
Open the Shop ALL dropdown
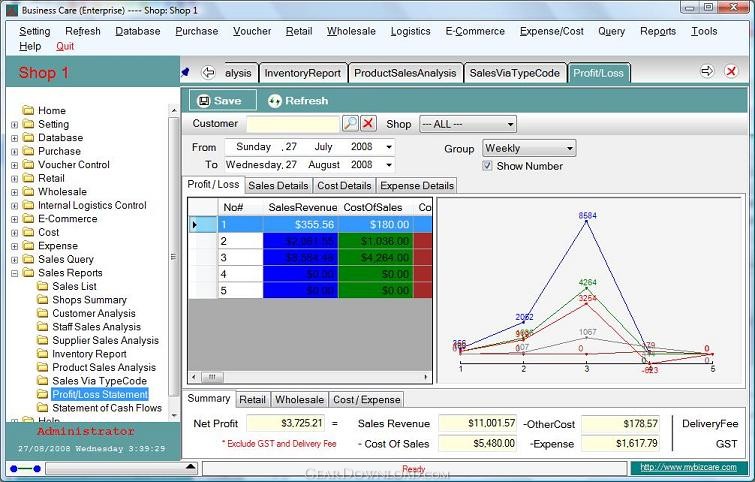click(x=468, y=124)
